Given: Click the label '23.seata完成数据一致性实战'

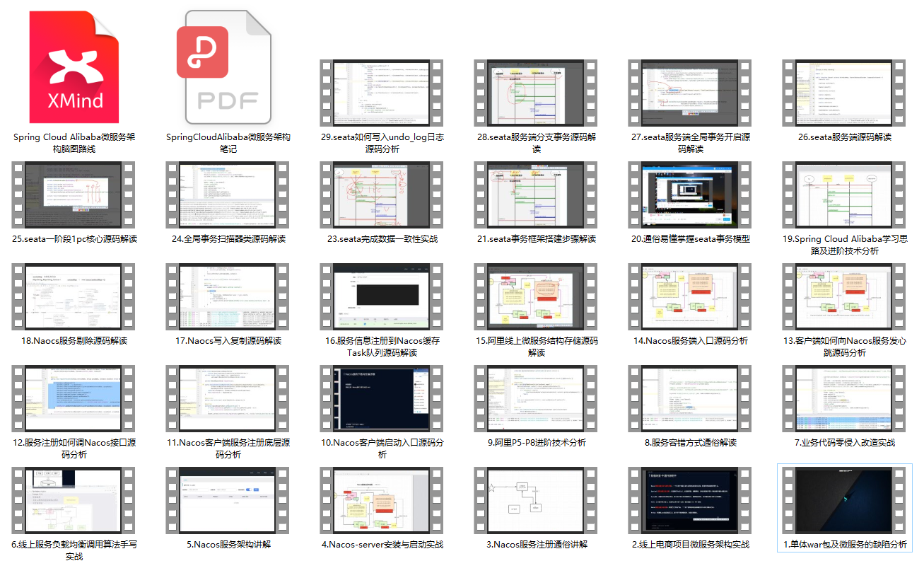Looking at the screenshot, I should pyautogui.click(x=382, y=239).
